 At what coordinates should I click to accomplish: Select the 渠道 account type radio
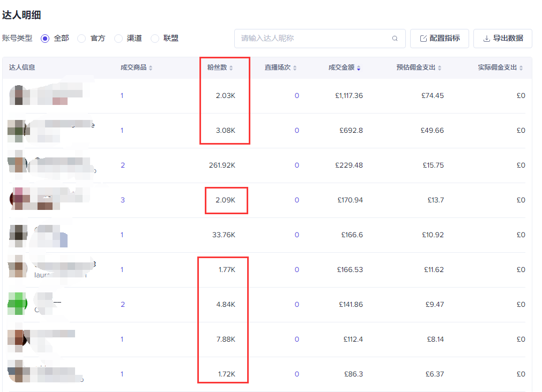pos(118,39)
